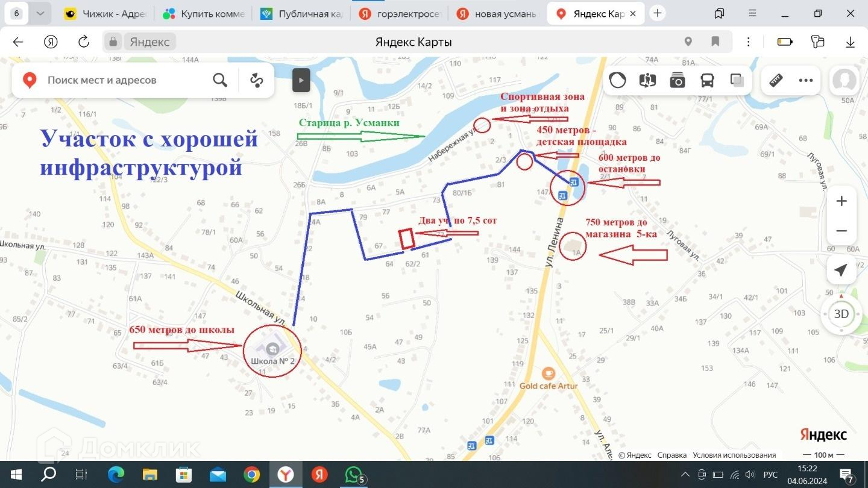Open the three-dot more tools menu
The width and height of the screenshot is (868, 488).
pos(806,80)
